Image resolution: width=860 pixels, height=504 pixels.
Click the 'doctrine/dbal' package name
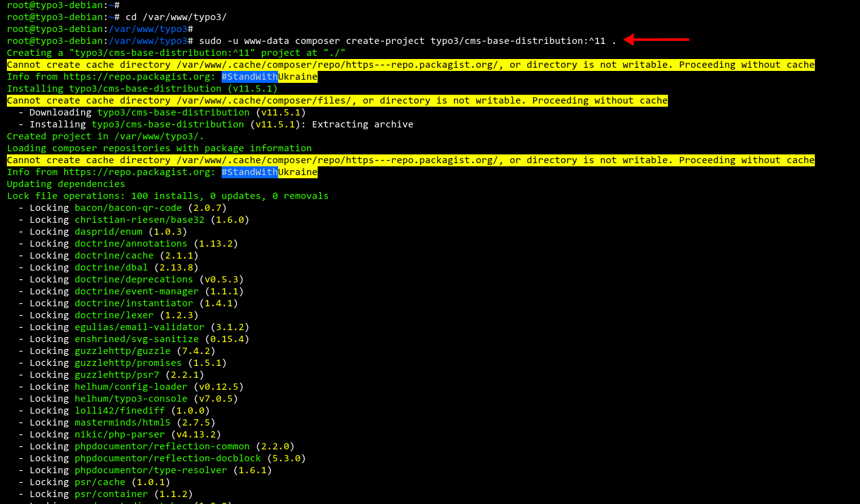pos(111,267)
